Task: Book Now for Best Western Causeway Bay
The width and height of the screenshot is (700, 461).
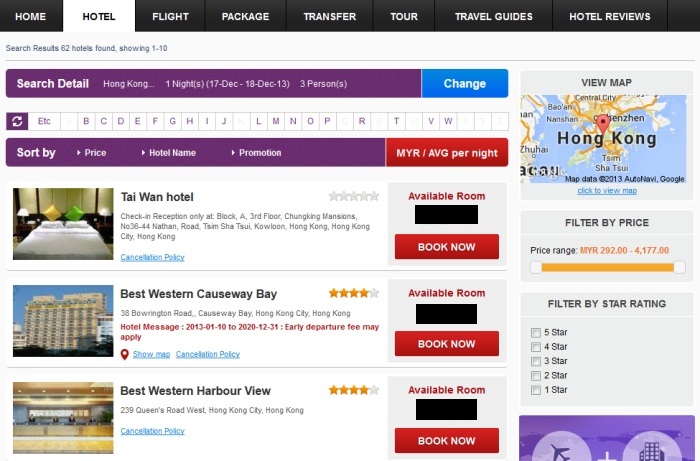Action: 446,344
